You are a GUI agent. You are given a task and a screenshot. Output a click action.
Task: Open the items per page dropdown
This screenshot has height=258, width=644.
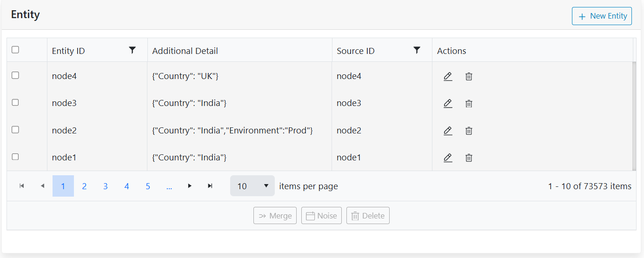tap(252, 186)
